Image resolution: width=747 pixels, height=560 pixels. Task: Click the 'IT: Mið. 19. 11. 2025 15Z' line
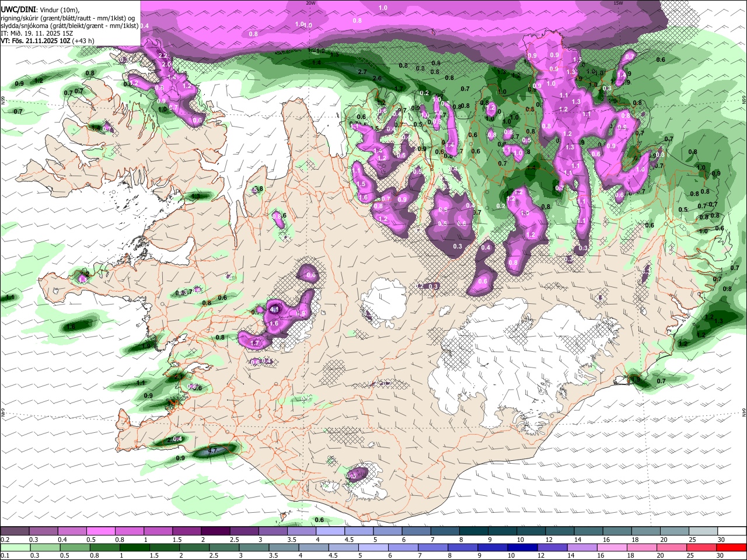tap(37, 34)
